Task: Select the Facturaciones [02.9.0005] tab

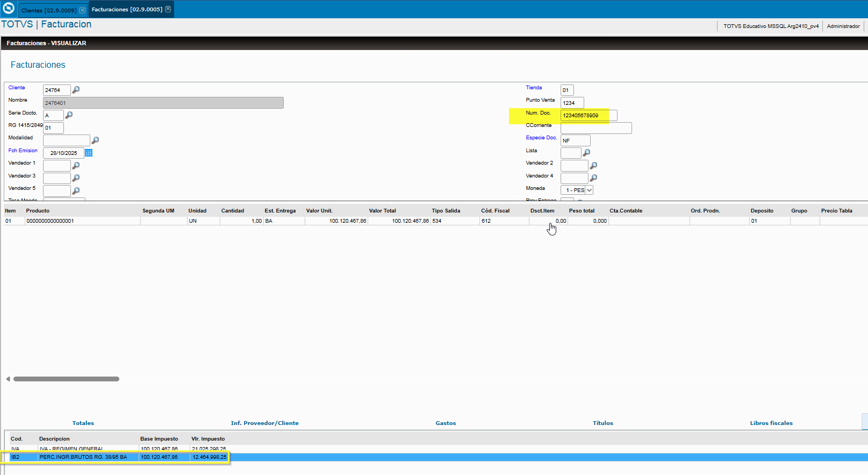Action: (x=127, y=9)
